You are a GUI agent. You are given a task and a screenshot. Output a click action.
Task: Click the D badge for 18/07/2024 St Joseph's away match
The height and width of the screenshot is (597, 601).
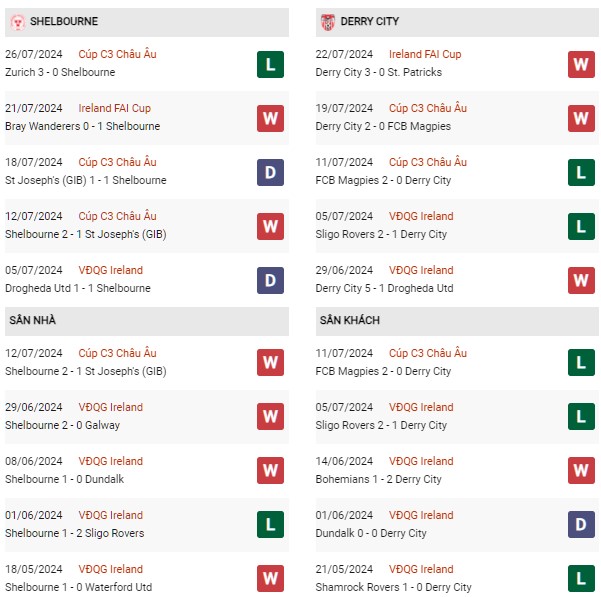[x=270, y=172]
